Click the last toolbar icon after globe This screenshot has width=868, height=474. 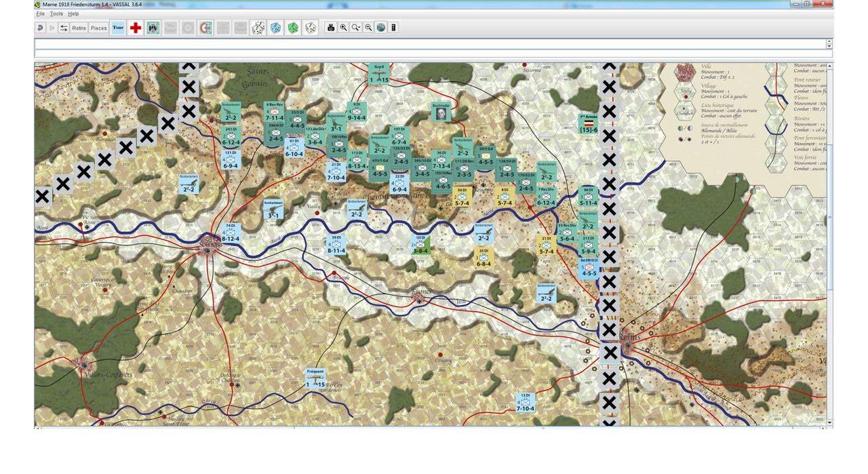[x=394, y=28]
